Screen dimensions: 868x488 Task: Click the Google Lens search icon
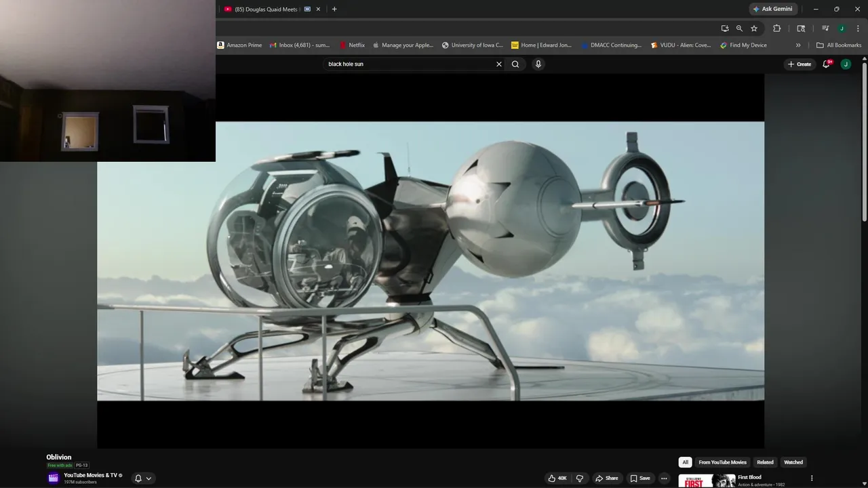[801, 28]
